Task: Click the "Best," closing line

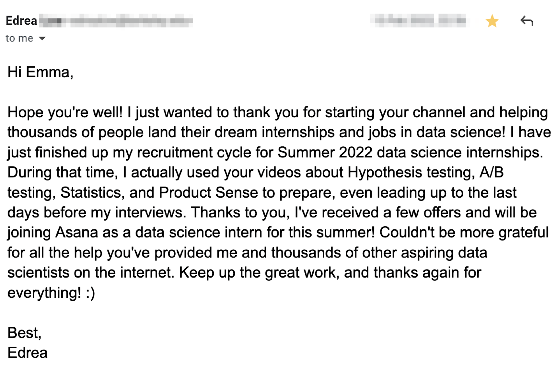Action: pos(25,333)
